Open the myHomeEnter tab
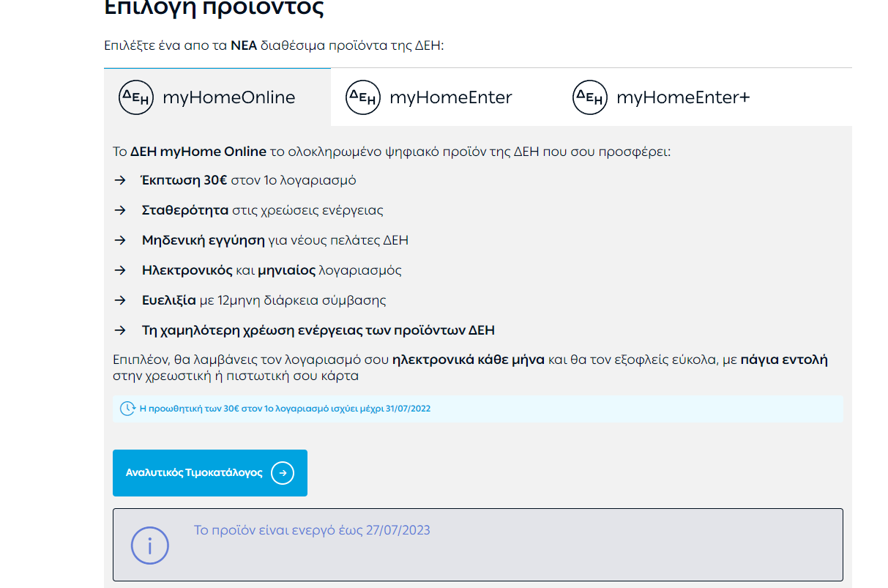The width and height of the screenshot is (888, 588). point(444,97)
